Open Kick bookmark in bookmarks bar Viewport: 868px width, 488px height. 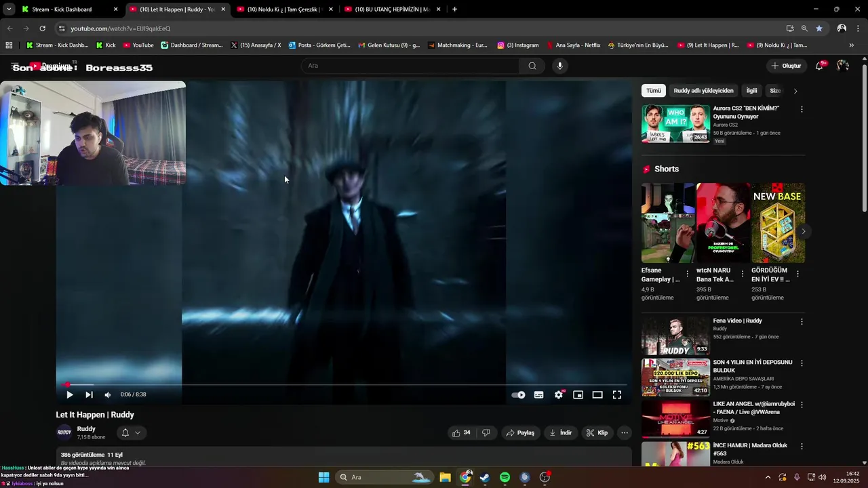(x=106, y=45)
